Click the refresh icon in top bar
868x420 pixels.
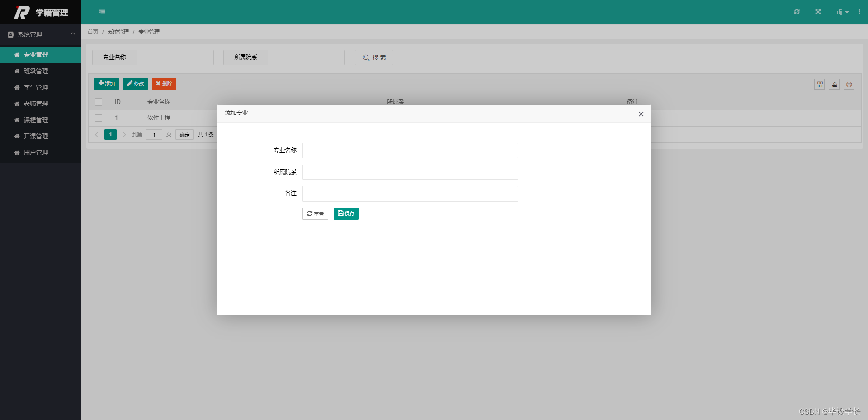click(x=797, y=12)
